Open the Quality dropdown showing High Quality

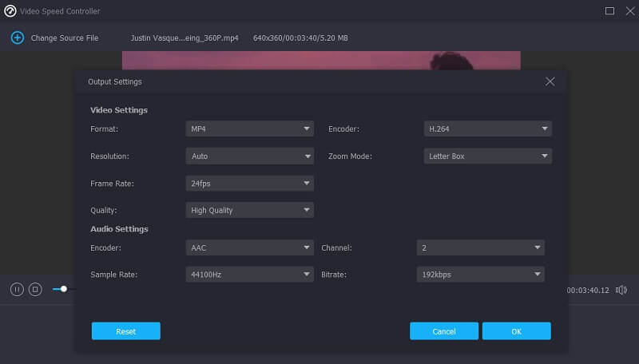tap(249, 211)
